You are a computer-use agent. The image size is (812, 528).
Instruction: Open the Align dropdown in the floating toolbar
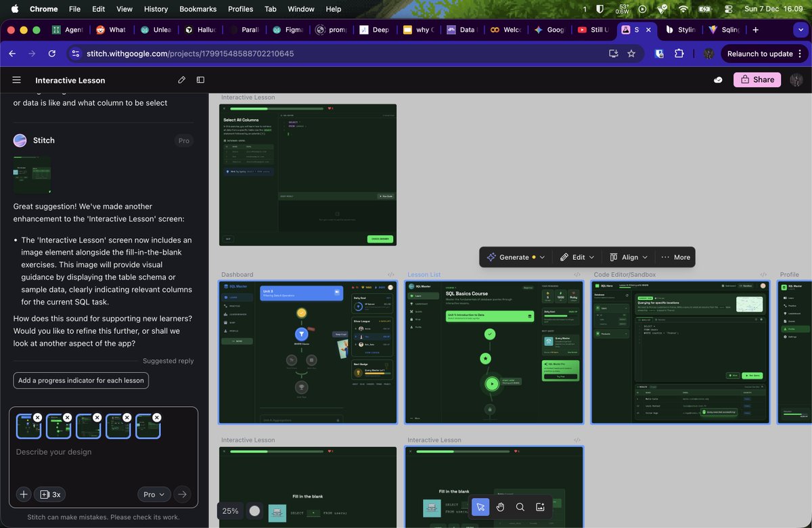[629, 257]
